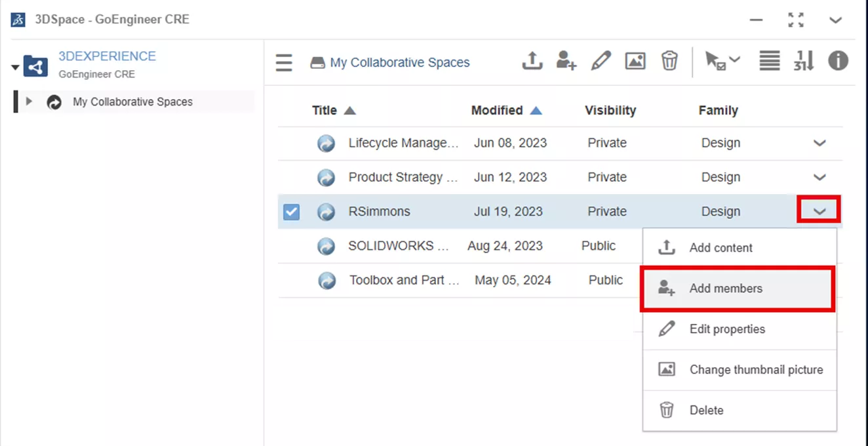This screenshot has width=868, height=446.
Task: Click the RSimmons space icon
Action: 326,212
